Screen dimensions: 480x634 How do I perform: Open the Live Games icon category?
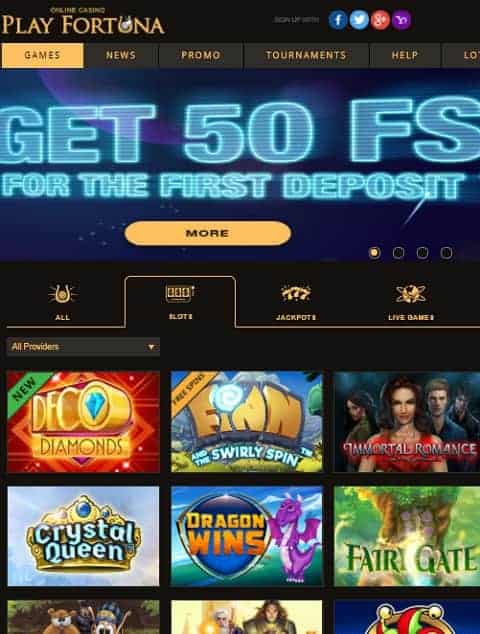410,294
